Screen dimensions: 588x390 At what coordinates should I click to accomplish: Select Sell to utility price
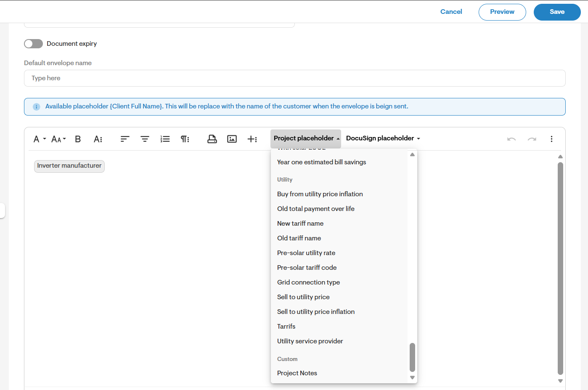tap(303, 297)
